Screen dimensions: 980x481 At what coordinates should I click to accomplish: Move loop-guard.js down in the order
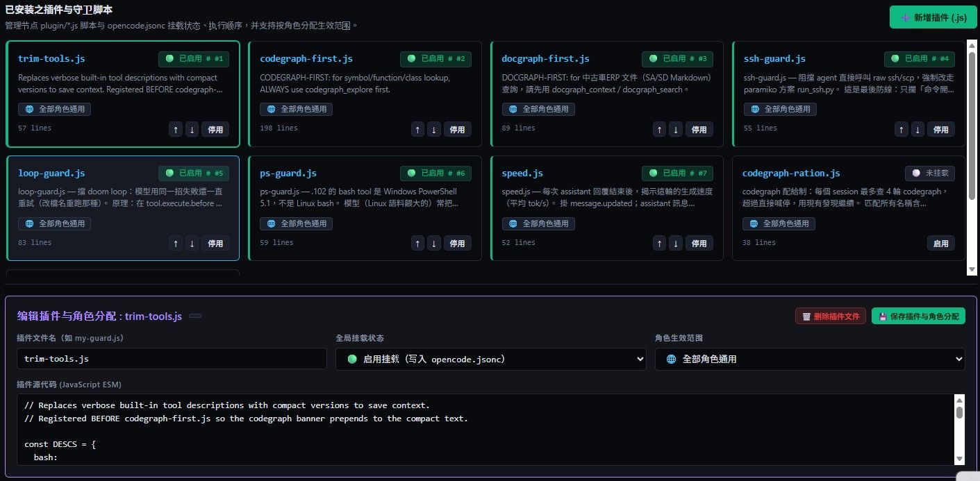click(x=192, y=243)
